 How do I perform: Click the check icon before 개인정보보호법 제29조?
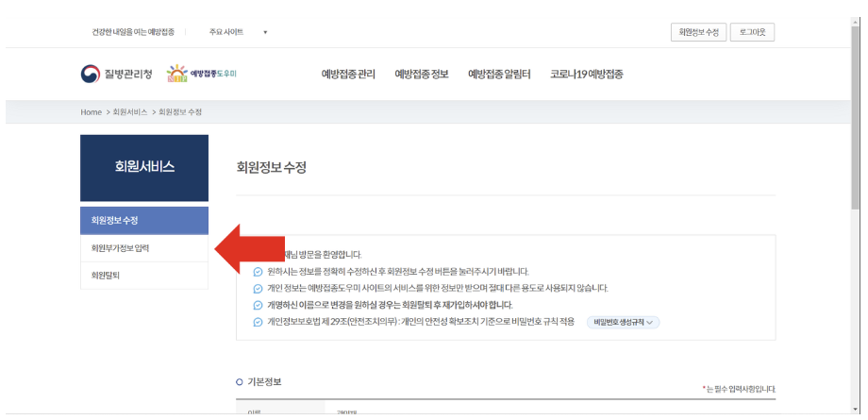pyautogui.click(x=258, y=322)
